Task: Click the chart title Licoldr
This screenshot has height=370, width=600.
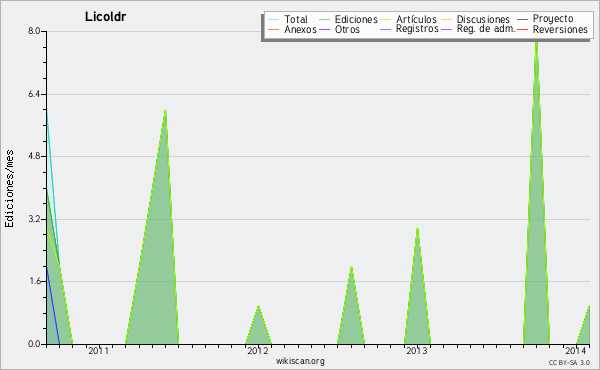Action: pos(105,17)
